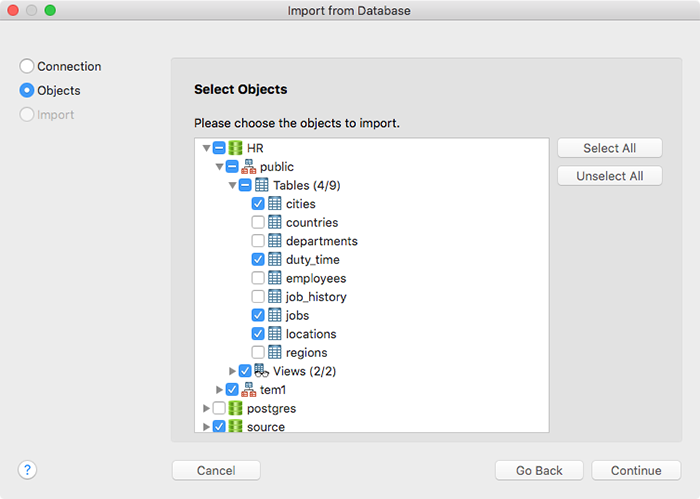The image size is (700, 499).
Task: Uncheck the duty_time table checkbox
Action: (258, 259)
